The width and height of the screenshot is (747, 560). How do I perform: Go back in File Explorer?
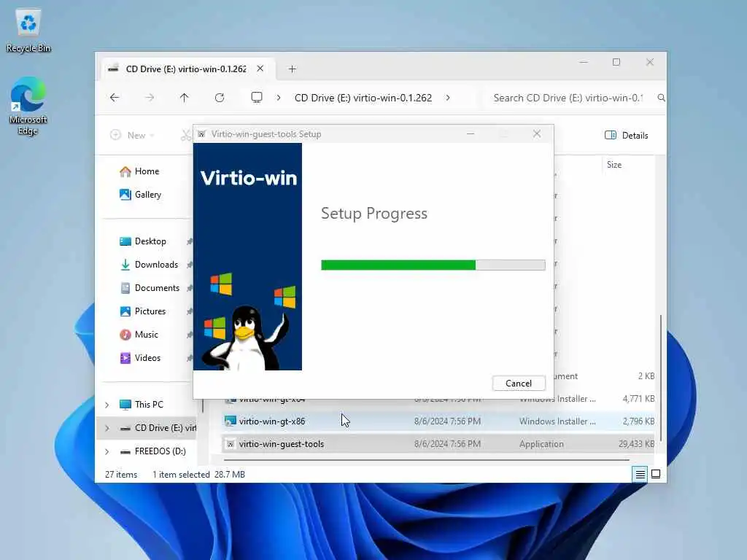[x=115, y=98]
